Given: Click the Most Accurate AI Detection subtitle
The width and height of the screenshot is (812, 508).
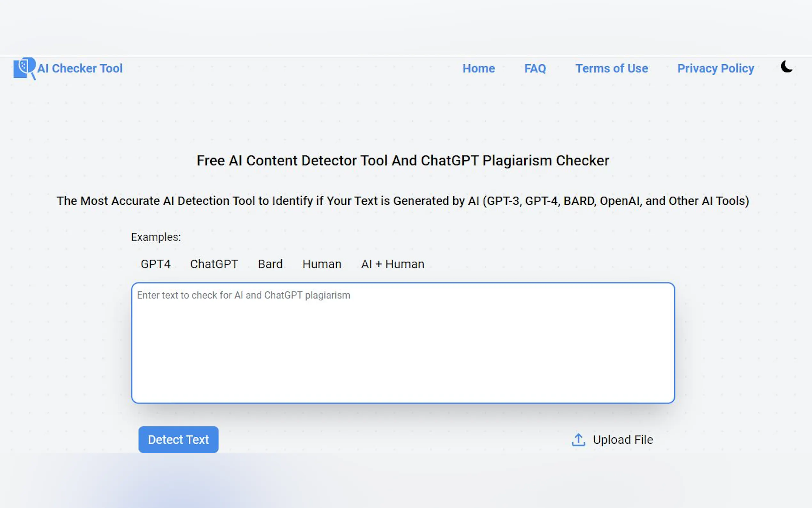Looking at the screenshot, I should point(402,201).
